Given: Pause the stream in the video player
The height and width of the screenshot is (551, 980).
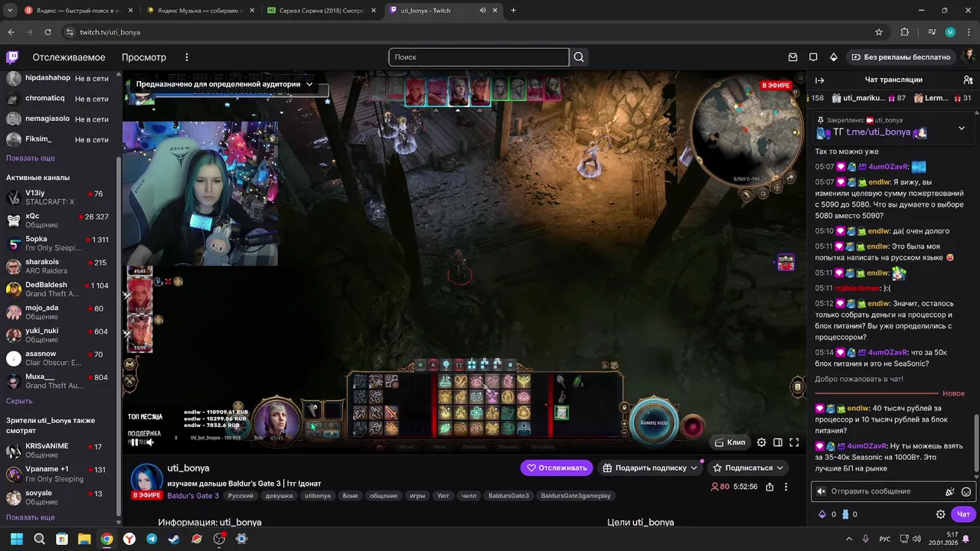Looking at the screenshot, I should [135, 442].
